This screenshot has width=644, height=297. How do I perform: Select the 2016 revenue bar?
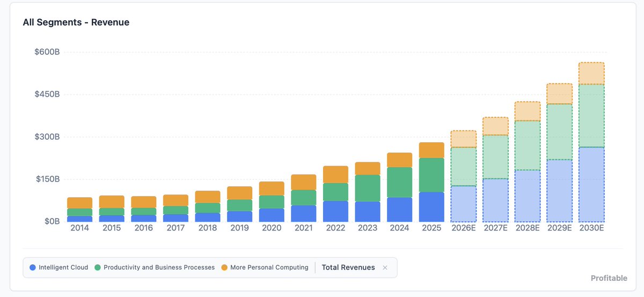coord(143,209)
